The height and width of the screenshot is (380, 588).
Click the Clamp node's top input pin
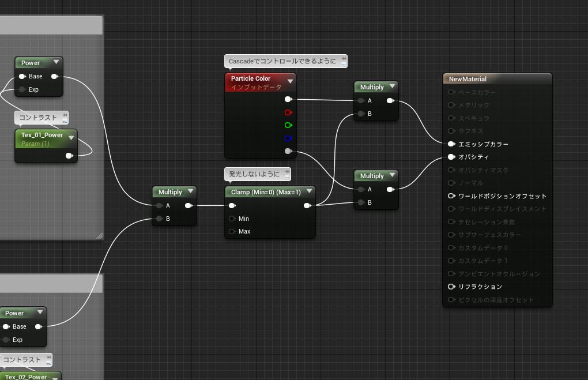232,205
